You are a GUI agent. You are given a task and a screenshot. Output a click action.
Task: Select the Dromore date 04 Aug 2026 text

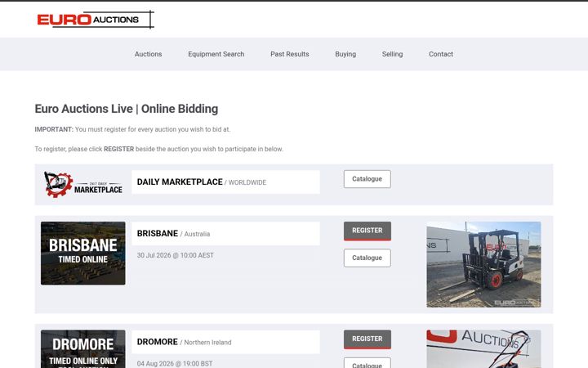tap(175, 363)
